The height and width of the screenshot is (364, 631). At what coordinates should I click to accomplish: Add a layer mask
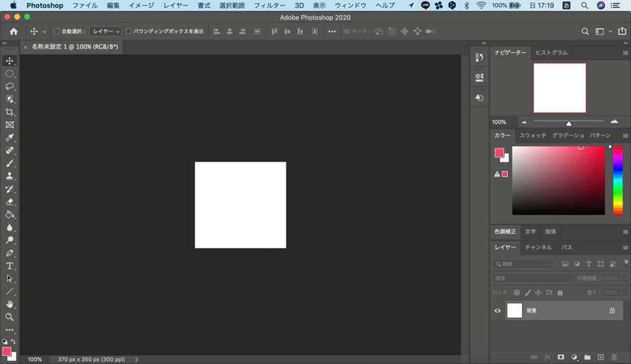click(561, 357)
